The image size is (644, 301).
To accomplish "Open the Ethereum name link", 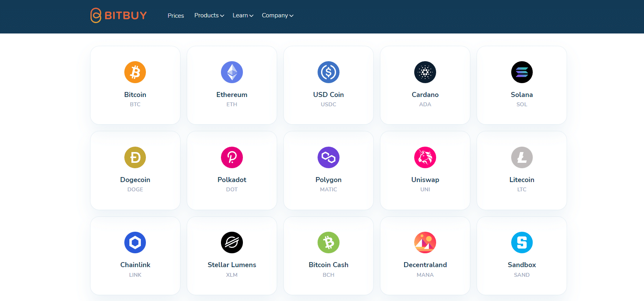I will pos(232,95).
